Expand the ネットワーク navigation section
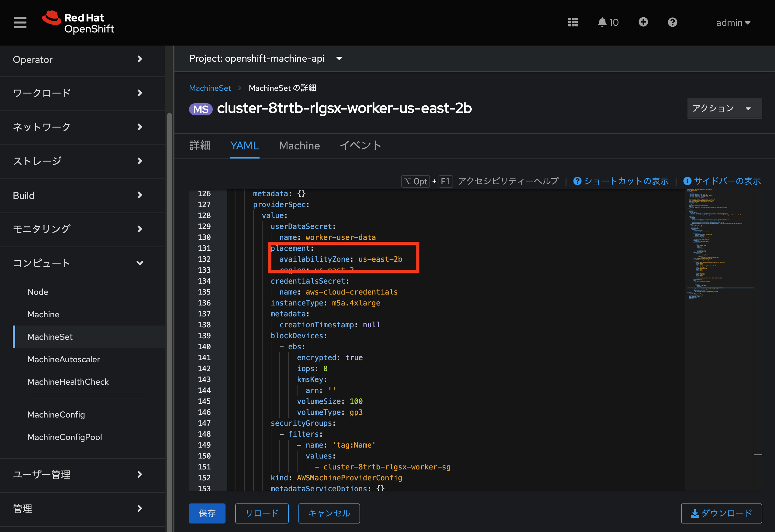Viewport: 775px width, 532px height. point(82,127)
